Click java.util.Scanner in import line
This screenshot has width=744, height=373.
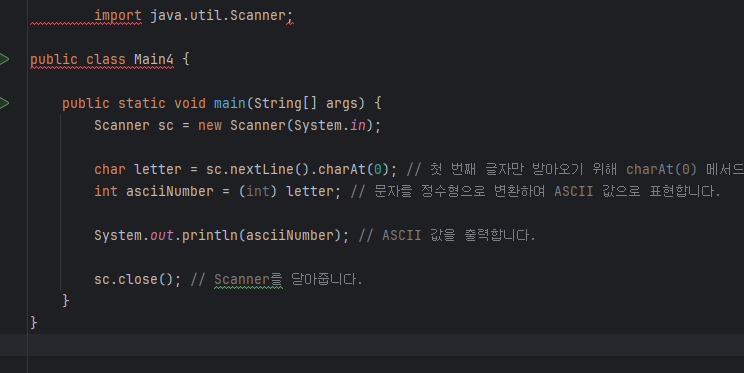[218, 15]
